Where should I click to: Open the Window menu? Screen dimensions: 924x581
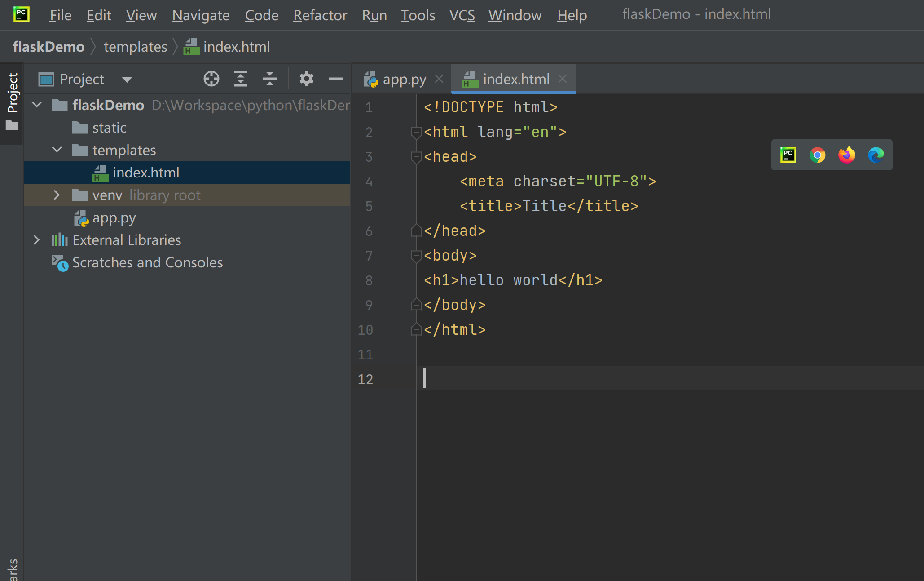click(x=515, y=15)
